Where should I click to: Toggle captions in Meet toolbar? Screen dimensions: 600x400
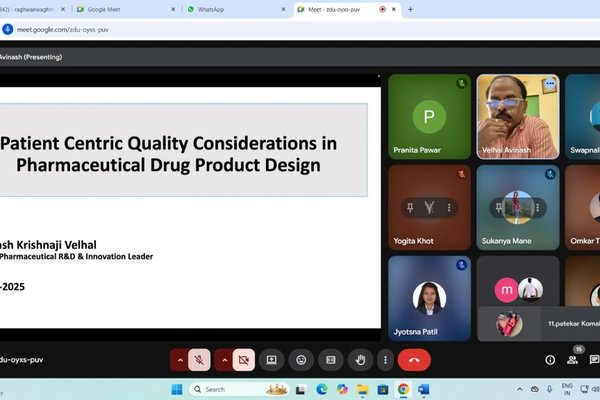tap(331, 359)
